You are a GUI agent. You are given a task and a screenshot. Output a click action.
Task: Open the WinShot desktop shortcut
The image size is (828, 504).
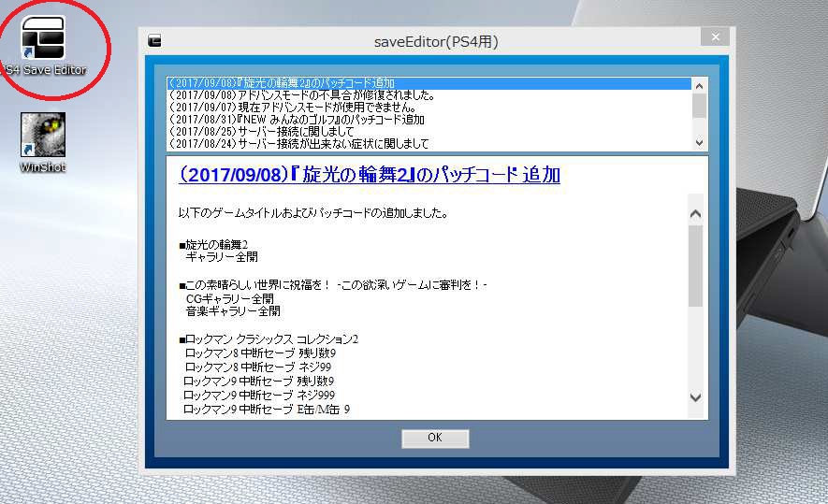[x=43, y=142]
